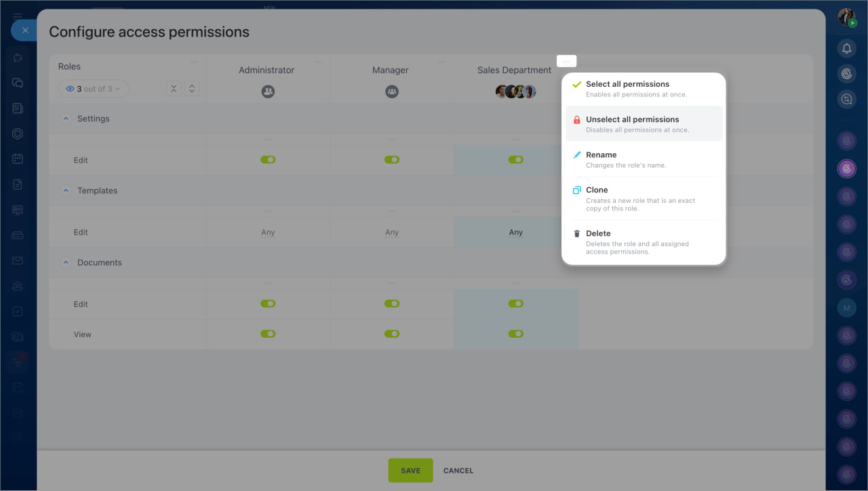The height and width of the screenshot is (491, 868).
Task: Close the slider with the X button
Action: click(25, 31)
